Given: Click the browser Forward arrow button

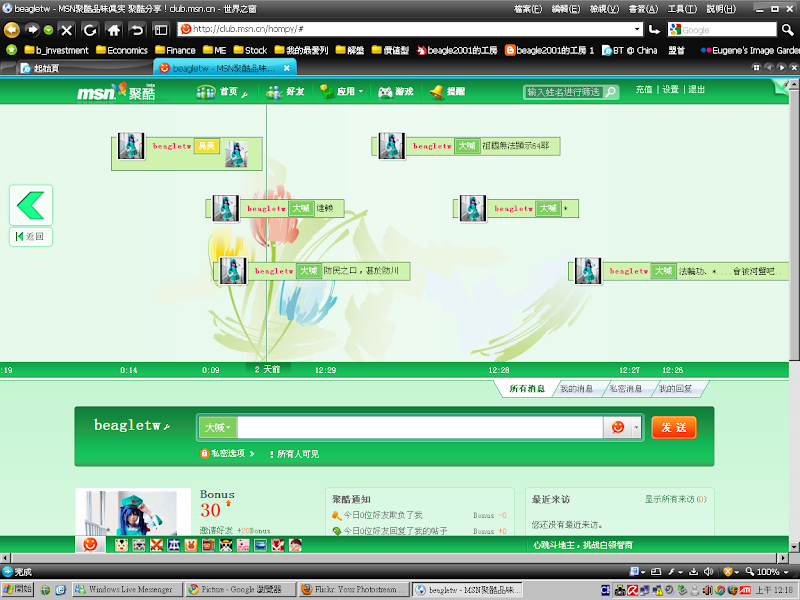Looking at the screenshot, I should (x=32, y=30).
